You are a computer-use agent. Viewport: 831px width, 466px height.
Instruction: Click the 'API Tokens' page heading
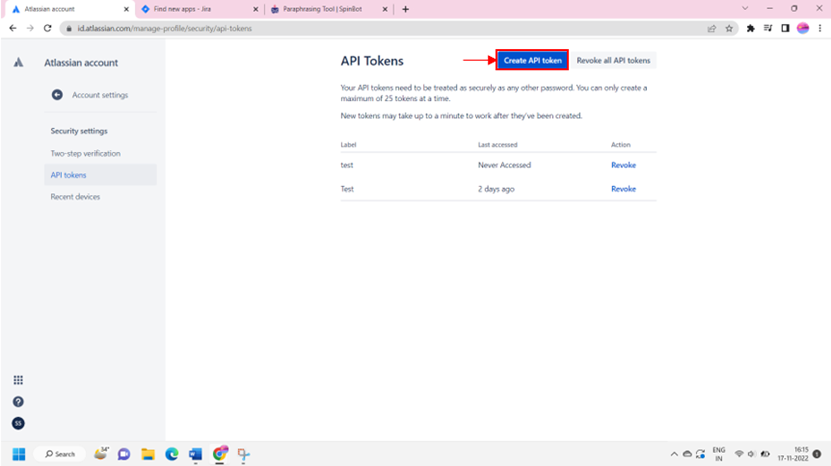click(372, 61)
